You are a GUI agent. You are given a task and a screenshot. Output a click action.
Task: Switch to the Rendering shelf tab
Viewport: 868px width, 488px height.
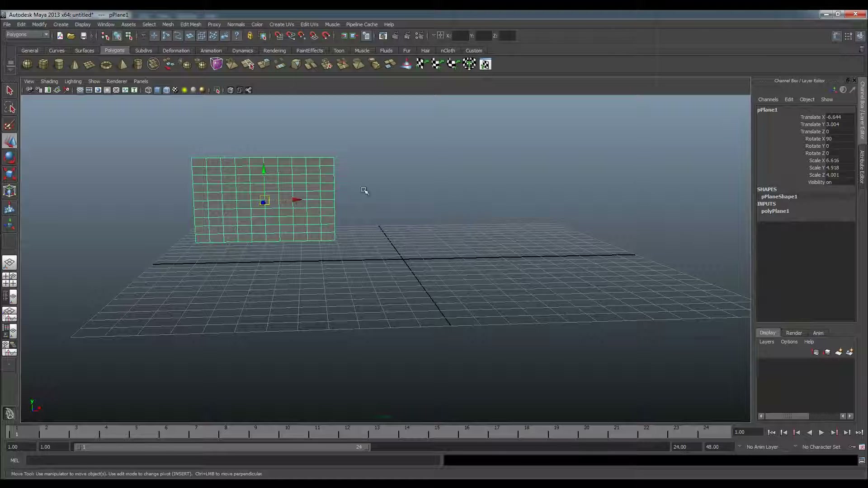[274, 51]
